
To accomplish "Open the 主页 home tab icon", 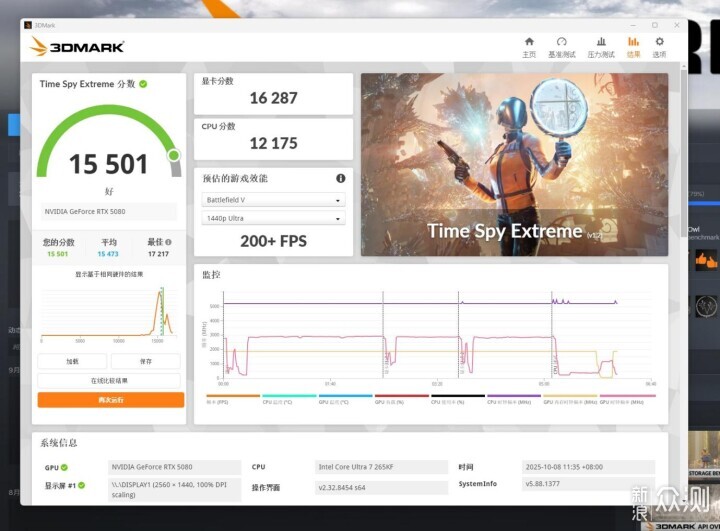I will point(529,42).
